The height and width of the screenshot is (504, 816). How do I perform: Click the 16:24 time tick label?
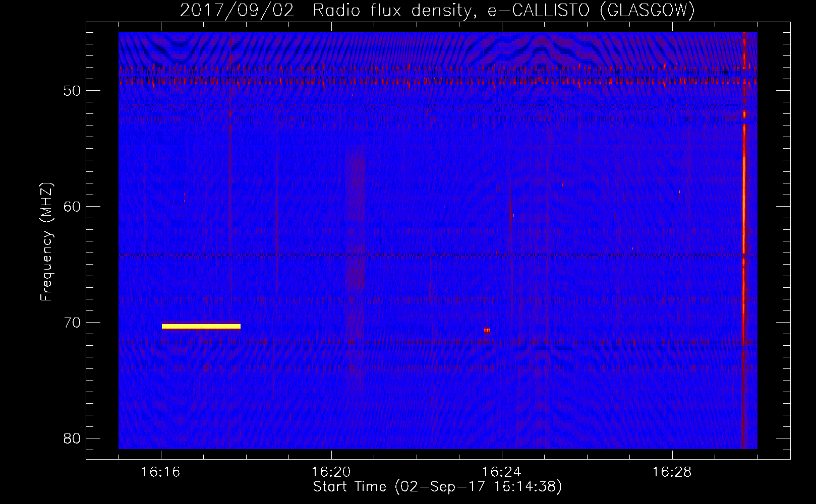[x=502, y=472]
